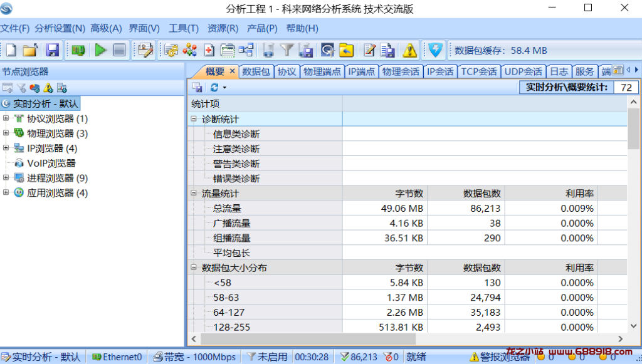Click horizontal scrollbar left arrow in summary
Screen dimensions: 642x364
coord(194,339)
